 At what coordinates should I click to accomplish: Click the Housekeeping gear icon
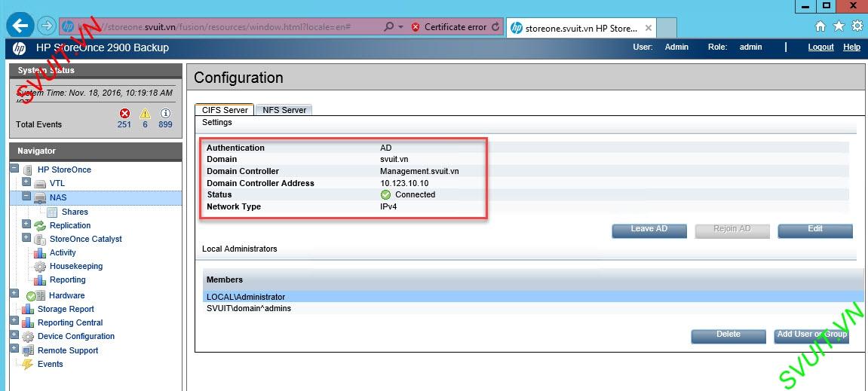point(40,267)
